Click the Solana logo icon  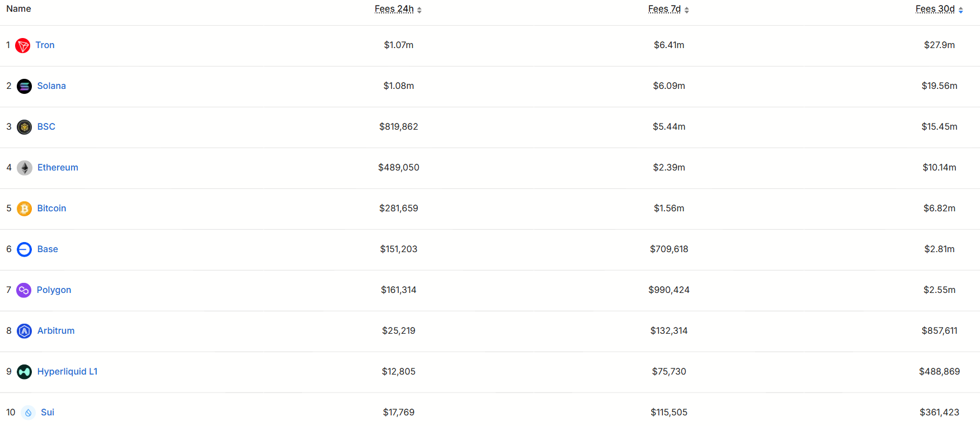point(24,86)
